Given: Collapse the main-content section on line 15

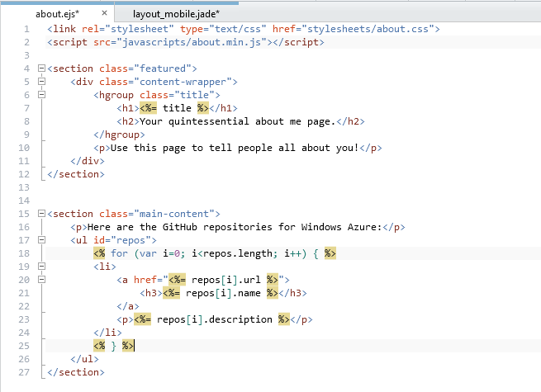Looking at the screenshot, I should [x=41, y=214].
